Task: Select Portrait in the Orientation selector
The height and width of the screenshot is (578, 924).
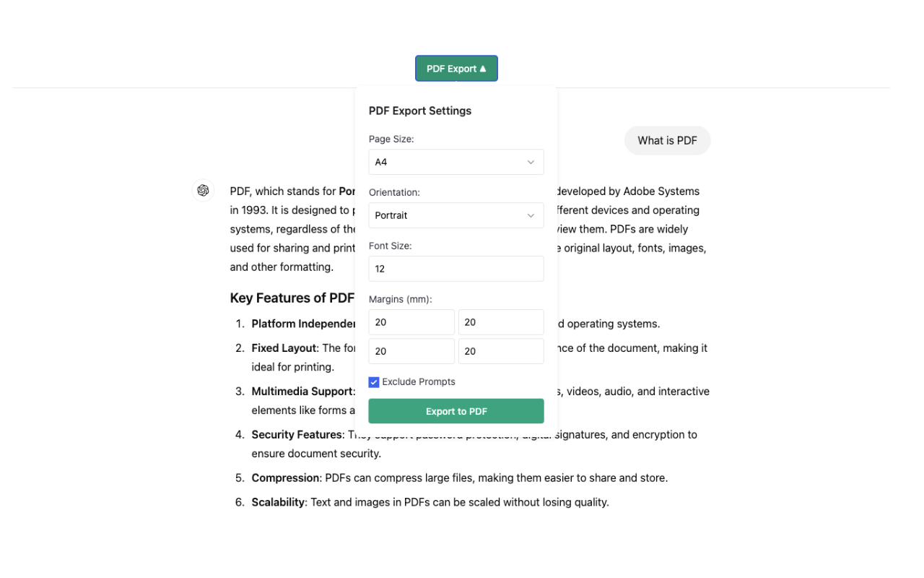Action: coord(455,215)
